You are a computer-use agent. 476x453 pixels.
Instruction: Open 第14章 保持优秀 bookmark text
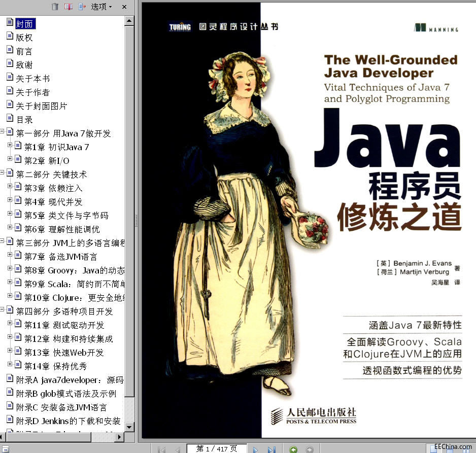(x=55, y=366)
